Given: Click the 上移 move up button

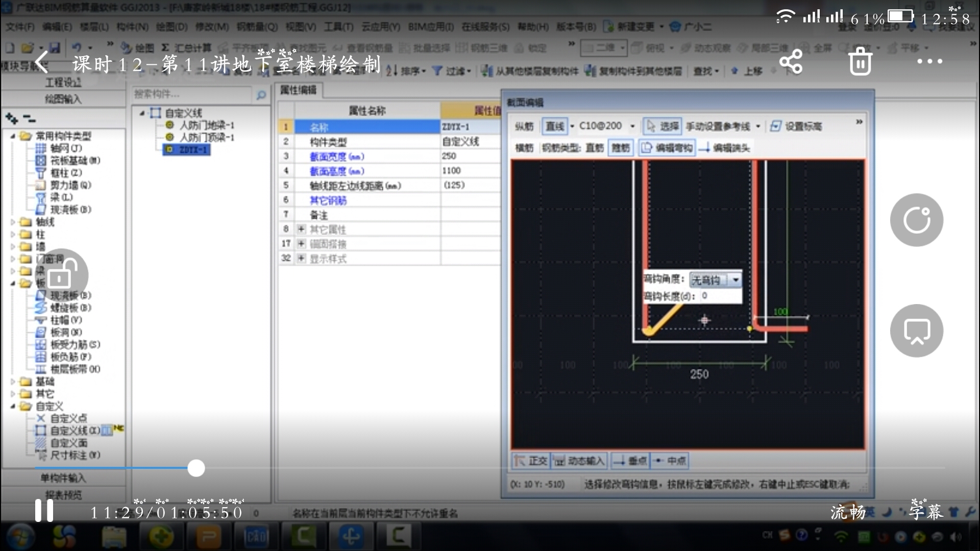Looking at the screenshot, I should click(x=746, y=71).
